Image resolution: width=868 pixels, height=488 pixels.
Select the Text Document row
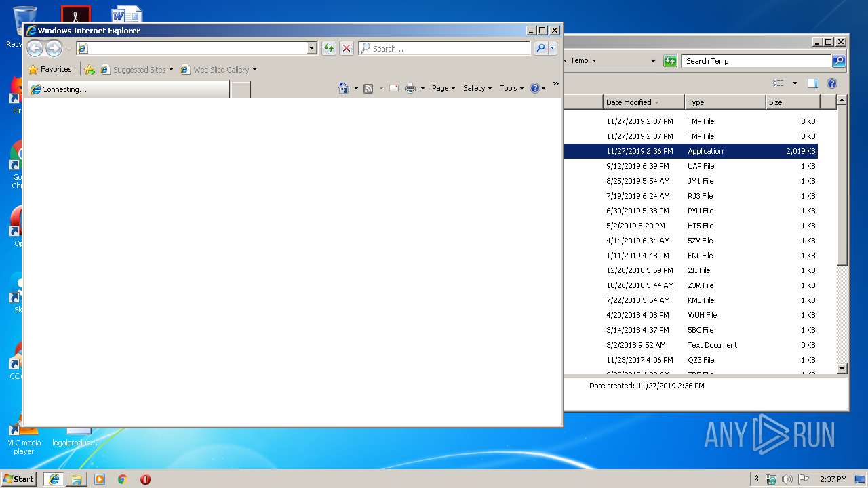690,345
